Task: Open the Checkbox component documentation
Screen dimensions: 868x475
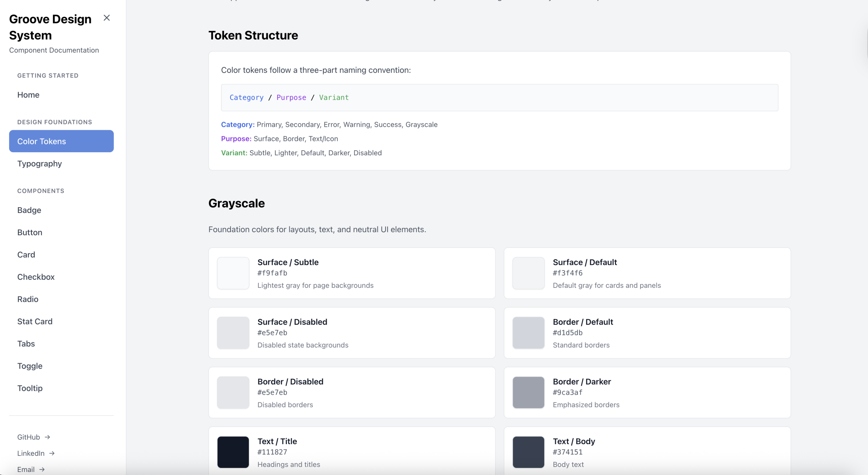Action: pos(36,277)
